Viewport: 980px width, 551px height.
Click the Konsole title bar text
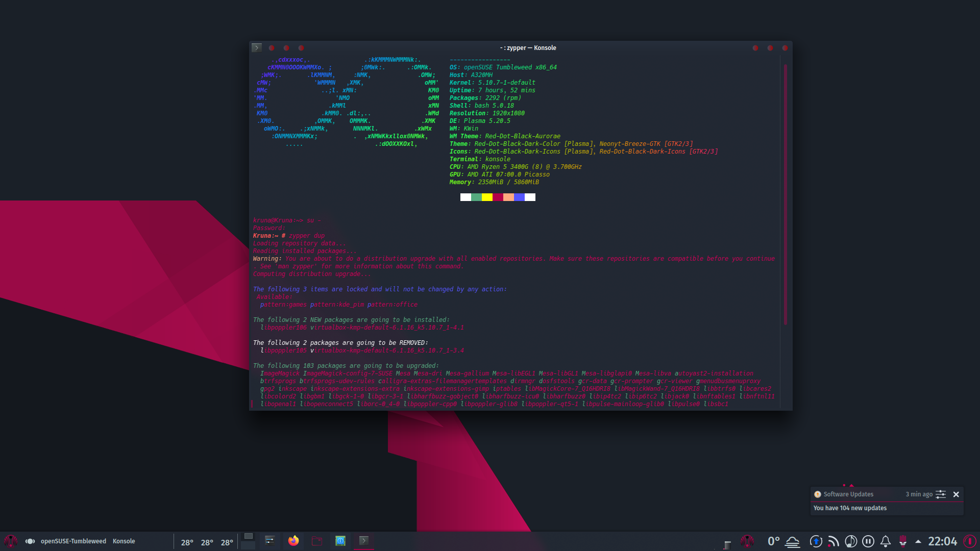(x=528, y=48)
